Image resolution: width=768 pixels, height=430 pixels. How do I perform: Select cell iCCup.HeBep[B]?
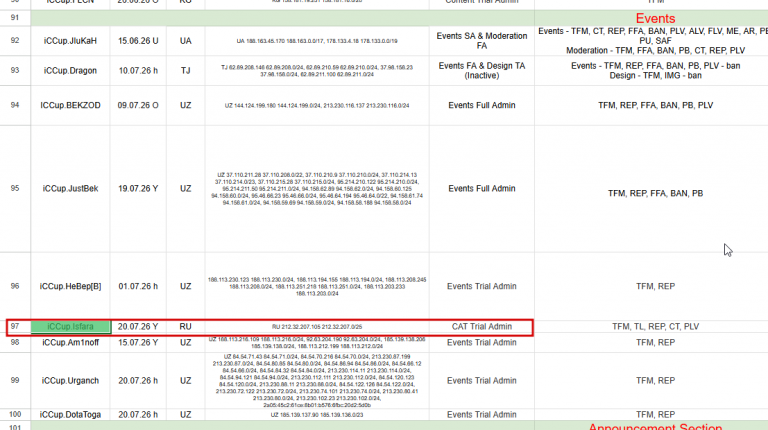click(x=70, y=286)
